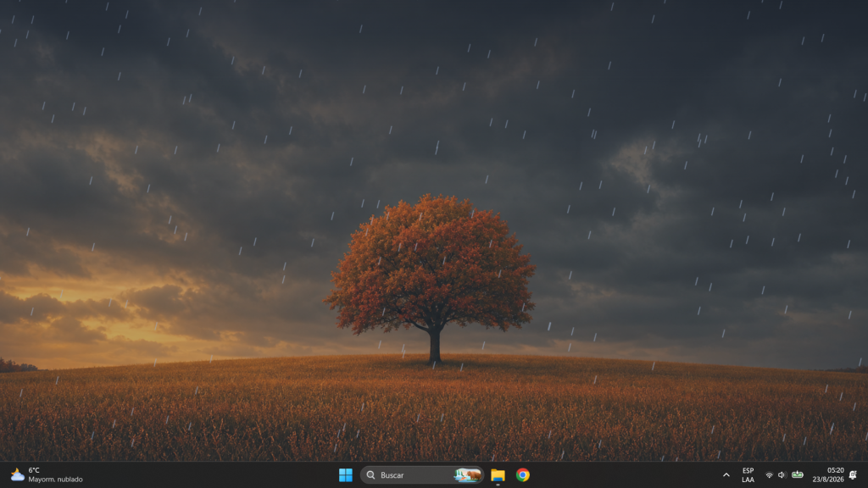Screen dimensions: 868x488
Task: Open the weather widget cloud icon
Action: click(17, 474)
